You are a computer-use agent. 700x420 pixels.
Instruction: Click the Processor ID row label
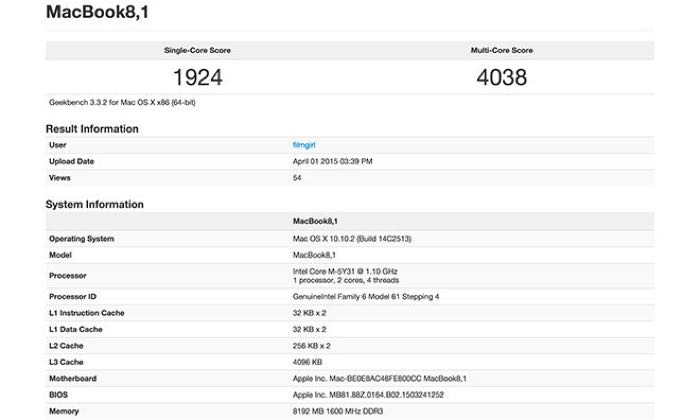[72, 297]
